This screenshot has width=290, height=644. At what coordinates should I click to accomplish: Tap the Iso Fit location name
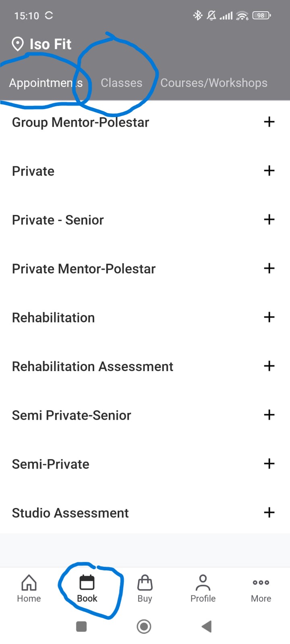pos(50,44)
